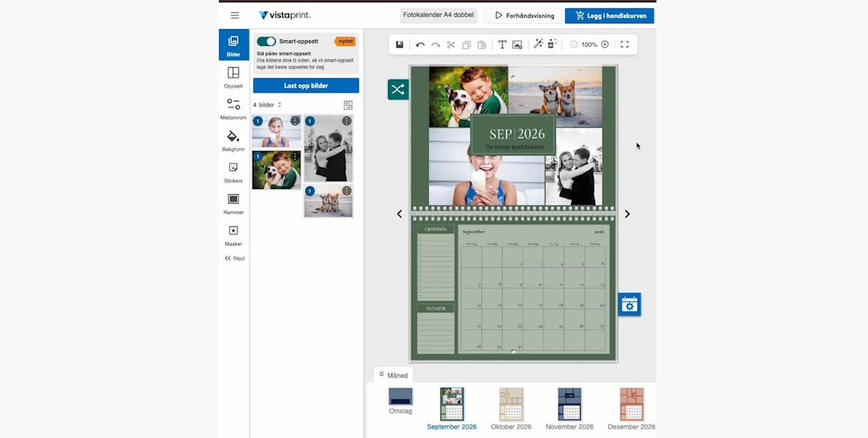This screenshot has height=438, width=868.
Task: Shuffle the photo layout
Action: click(x=398, y=90)
